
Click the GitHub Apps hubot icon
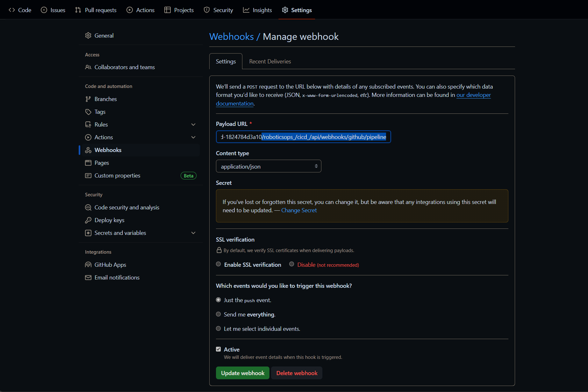tap(88, 265)
